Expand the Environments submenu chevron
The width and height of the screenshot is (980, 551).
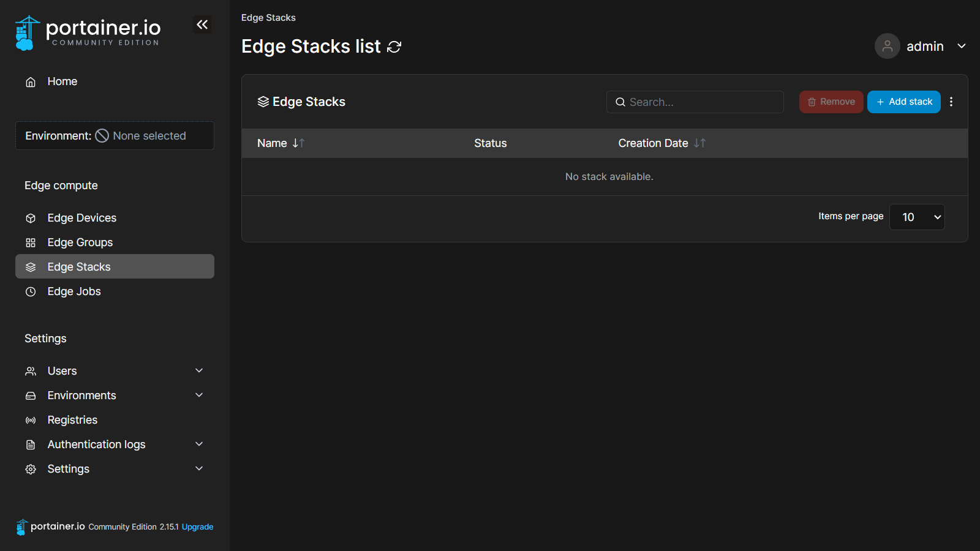199,395
